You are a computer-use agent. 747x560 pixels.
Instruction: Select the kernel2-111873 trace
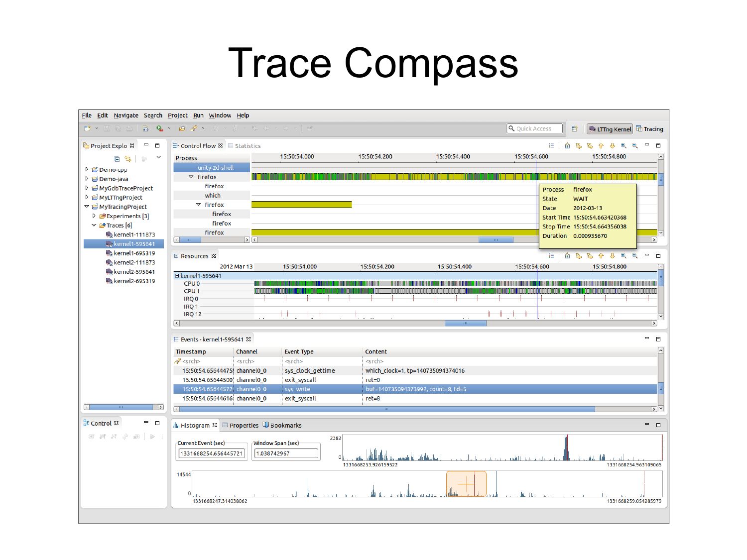click(x=133, y=263)
